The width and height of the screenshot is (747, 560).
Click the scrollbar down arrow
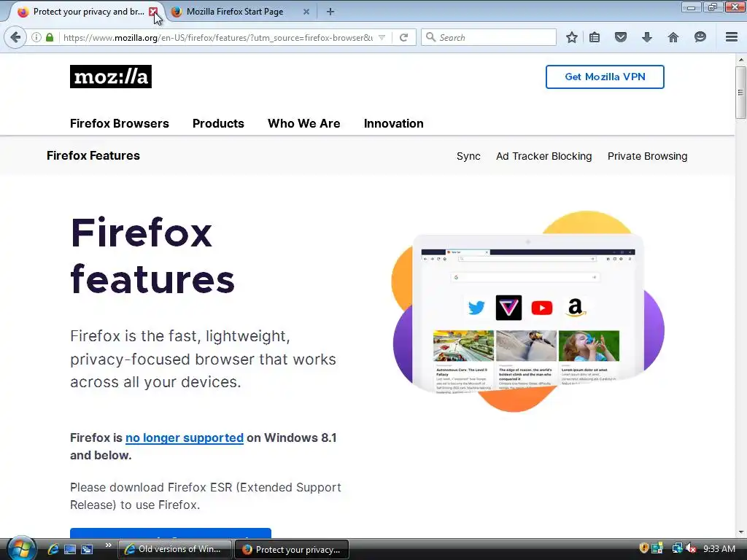pos(740,532)
